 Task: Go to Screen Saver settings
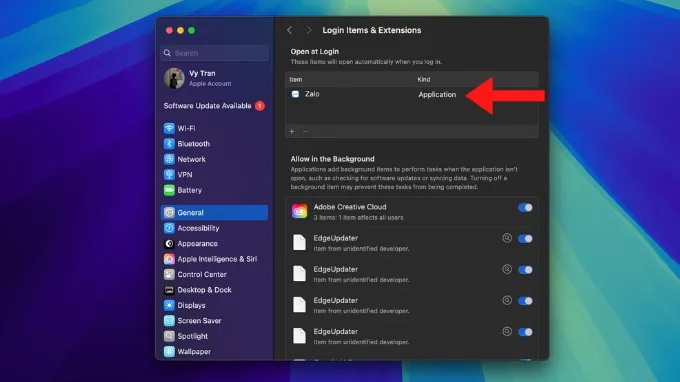tap(215, 321)
